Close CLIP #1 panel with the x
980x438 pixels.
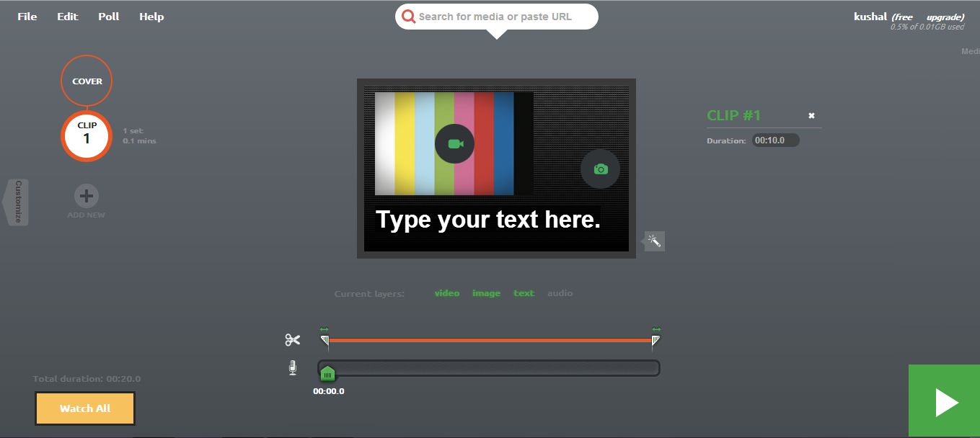click(x=811, y=115)
